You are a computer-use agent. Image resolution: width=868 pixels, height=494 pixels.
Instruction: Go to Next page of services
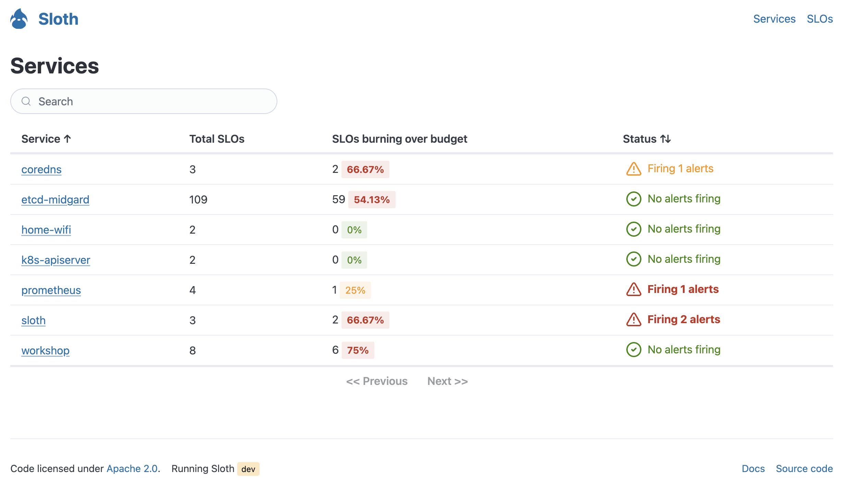[x=447, y=381]
